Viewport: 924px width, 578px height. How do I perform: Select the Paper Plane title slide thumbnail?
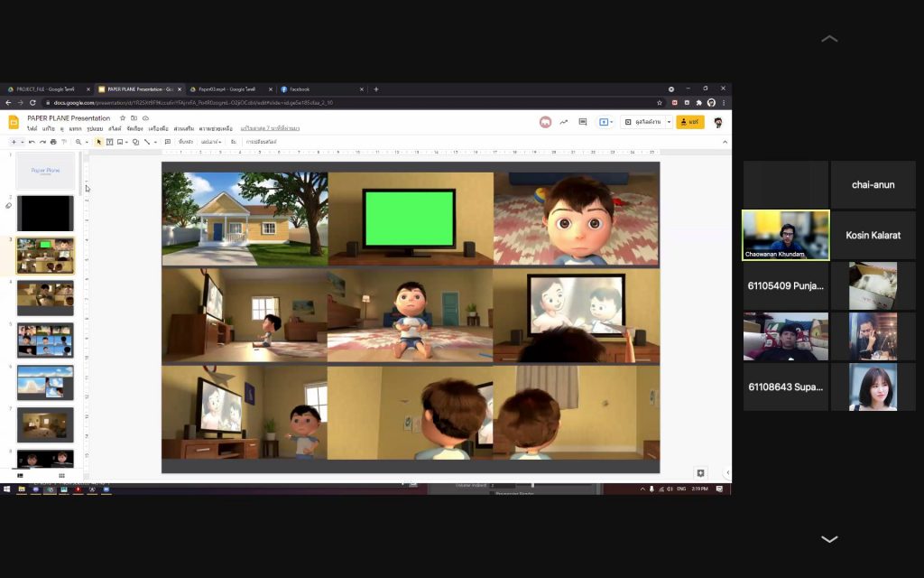(45, 171)
